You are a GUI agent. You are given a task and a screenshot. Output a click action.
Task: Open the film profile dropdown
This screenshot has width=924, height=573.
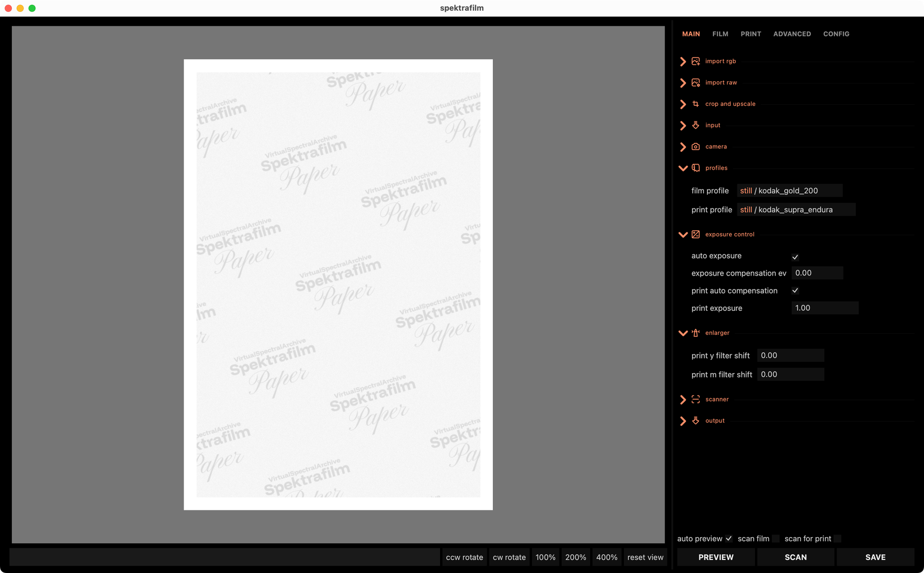pos(790,190)
